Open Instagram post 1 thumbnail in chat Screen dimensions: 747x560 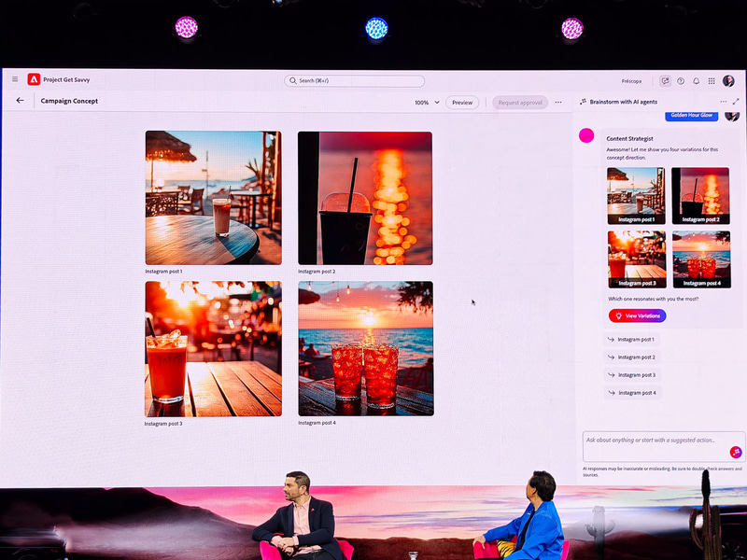point(636,196)
